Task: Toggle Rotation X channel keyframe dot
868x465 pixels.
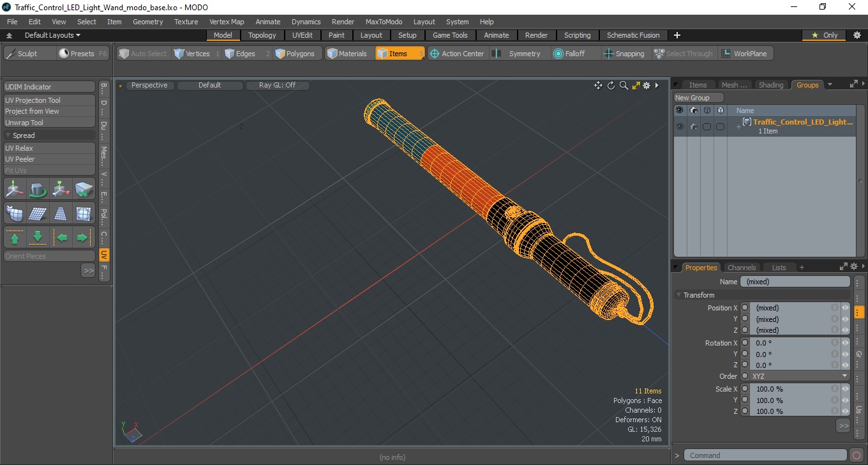Action: click(745, 342)
